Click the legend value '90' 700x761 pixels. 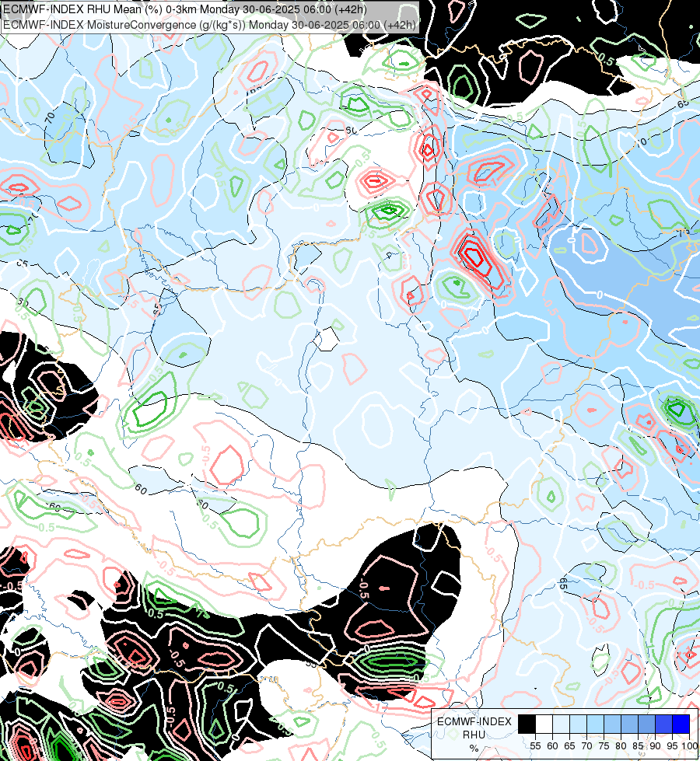656,746
